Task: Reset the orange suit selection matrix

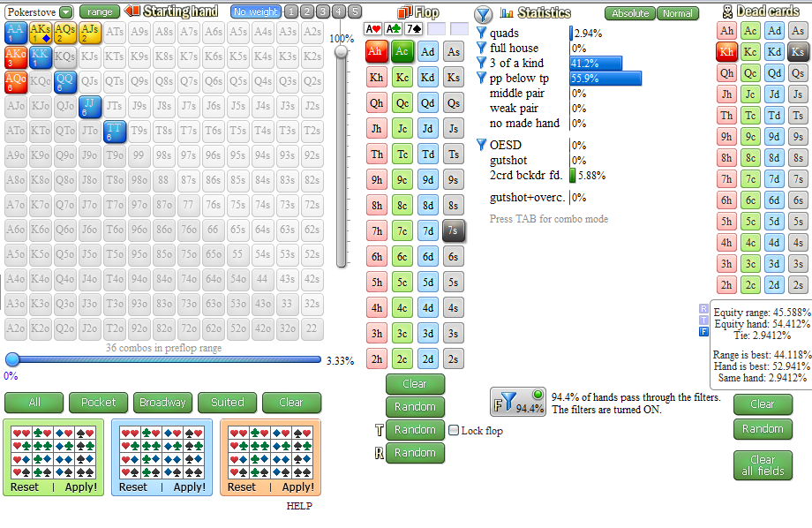Action: 241,487
